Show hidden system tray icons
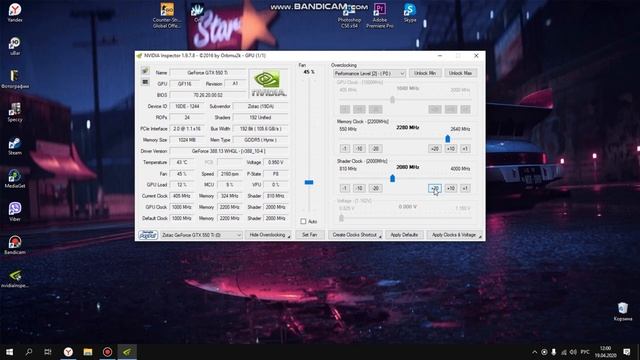The height and width of the screenshot is (360, 640). point(534,352)
